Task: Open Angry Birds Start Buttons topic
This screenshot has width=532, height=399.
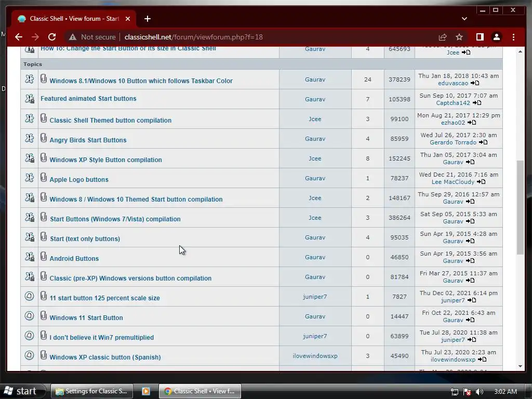Action: pyautogui.click(x=88, y=140)
